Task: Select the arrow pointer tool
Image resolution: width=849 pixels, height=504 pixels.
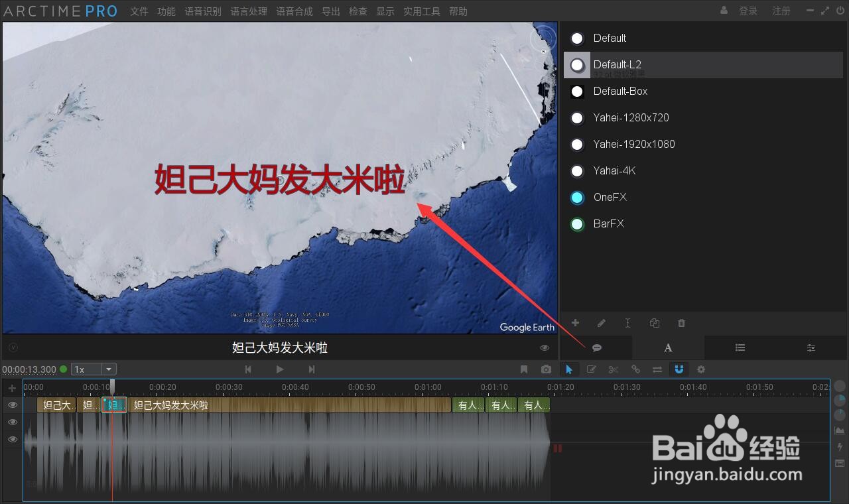Action: click(568, 369)
